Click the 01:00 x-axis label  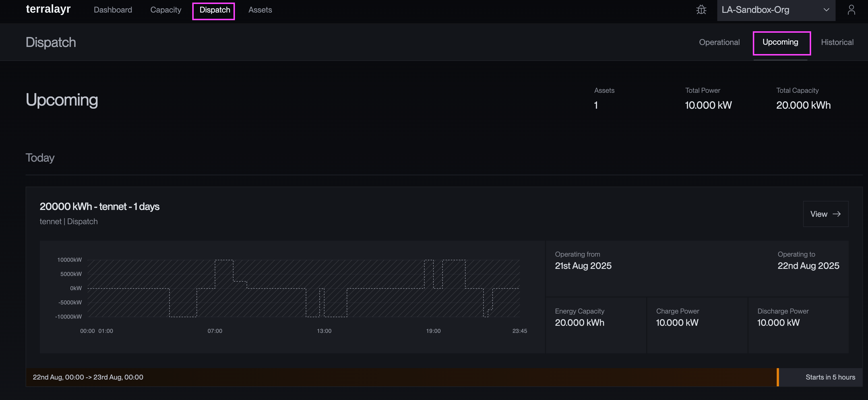click(x=106, y=331)
